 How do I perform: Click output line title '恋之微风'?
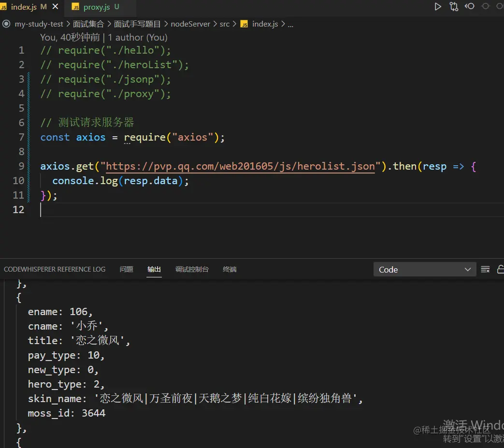pos(79,341)
